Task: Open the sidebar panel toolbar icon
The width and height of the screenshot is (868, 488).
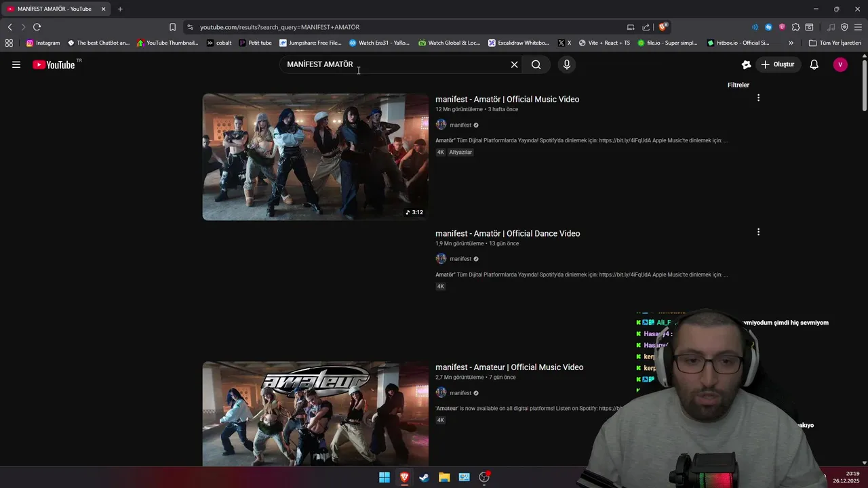Action: click(x=809, y=27)
